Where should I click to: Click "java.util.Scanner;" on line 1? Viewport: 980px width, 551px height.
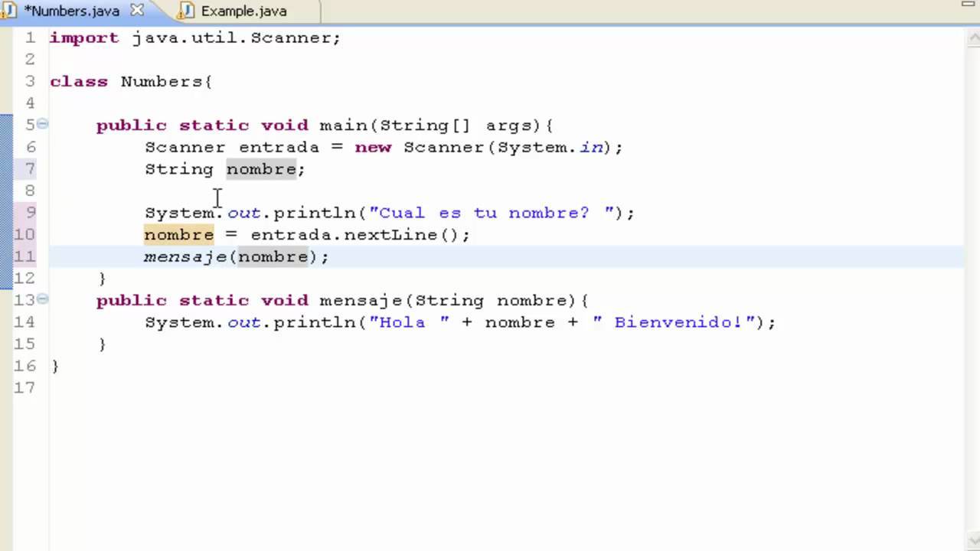(237, 38)
